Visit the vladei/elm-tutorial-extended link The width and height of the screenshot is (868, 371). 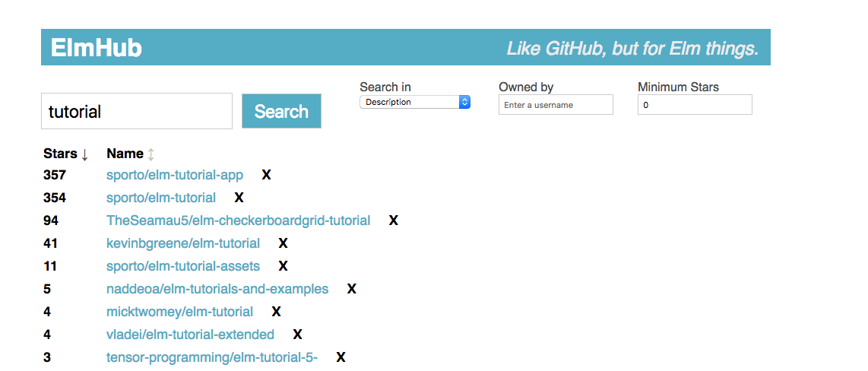tap(190, 335)
